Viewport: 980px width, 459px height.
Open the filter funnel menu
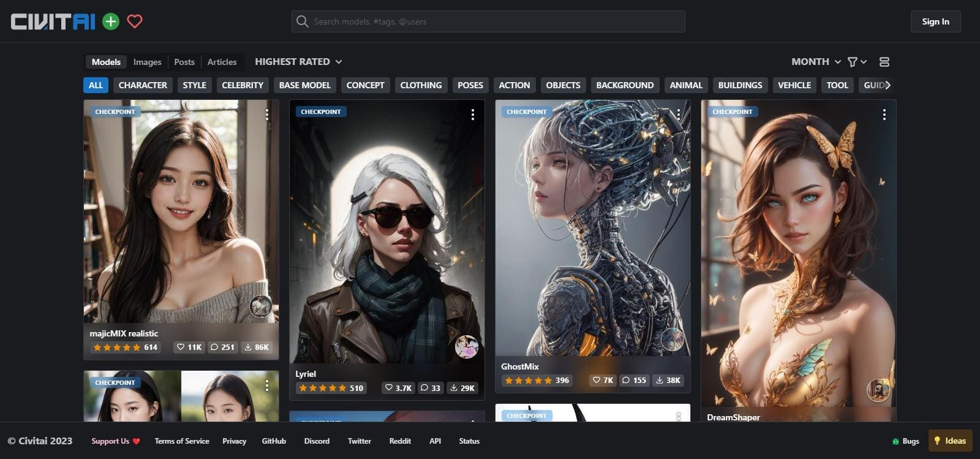tap(857, 62)
